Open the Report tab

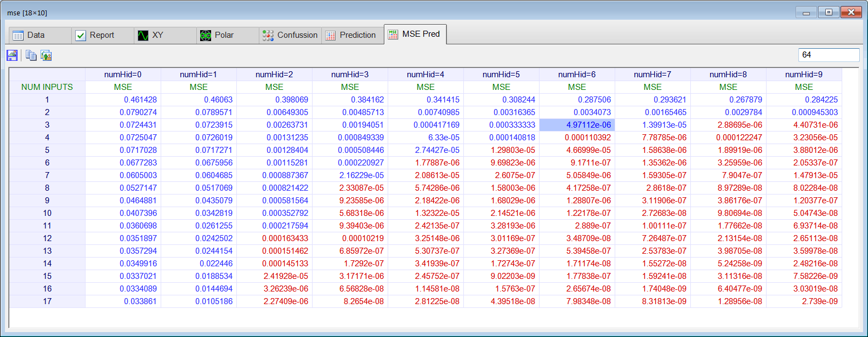click(103, 35)
